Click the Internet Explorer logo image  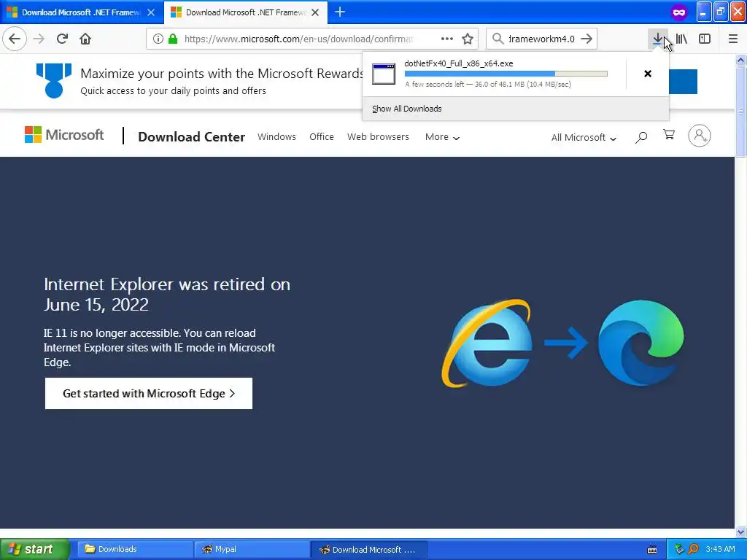tap(487, 342)
